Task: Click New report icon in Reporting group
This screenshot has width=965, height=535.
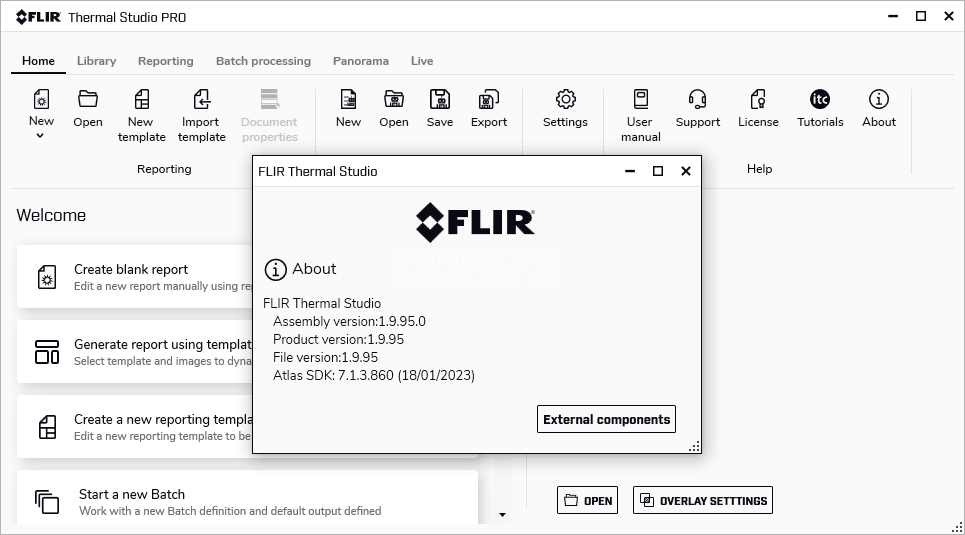Action: pos(41,99)
